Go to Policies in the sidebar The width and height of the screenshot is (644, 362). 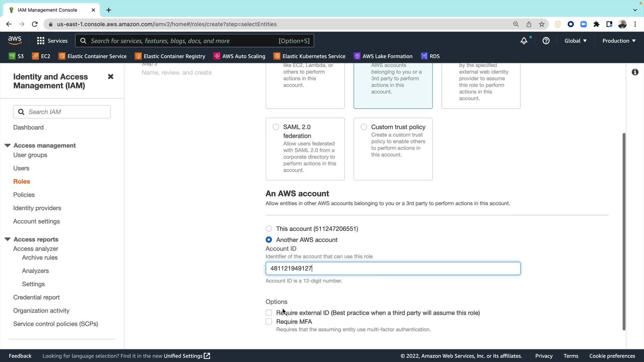point(24,195)
